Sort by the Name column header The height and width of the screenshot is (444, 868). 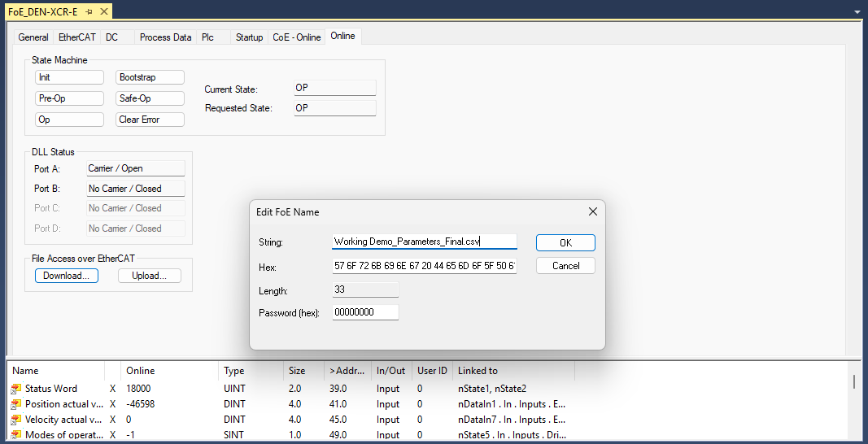pyautogui.click(x=55, y=371)
